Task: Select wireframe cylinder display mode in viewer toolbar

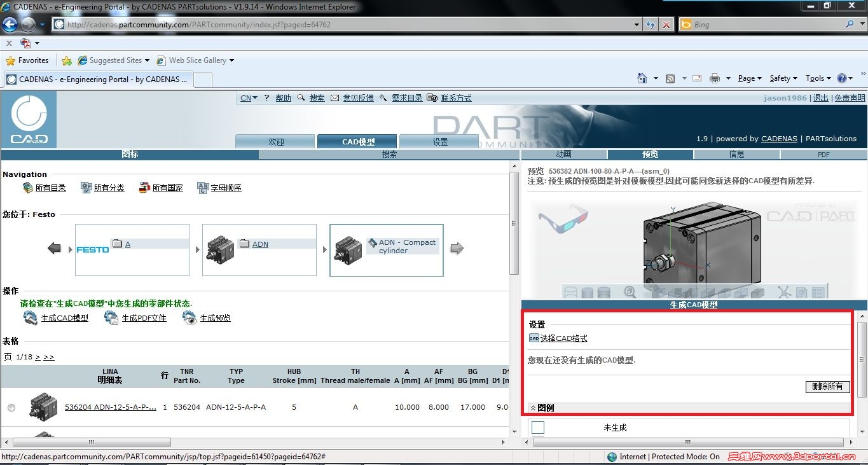Action: click(571, 293)
